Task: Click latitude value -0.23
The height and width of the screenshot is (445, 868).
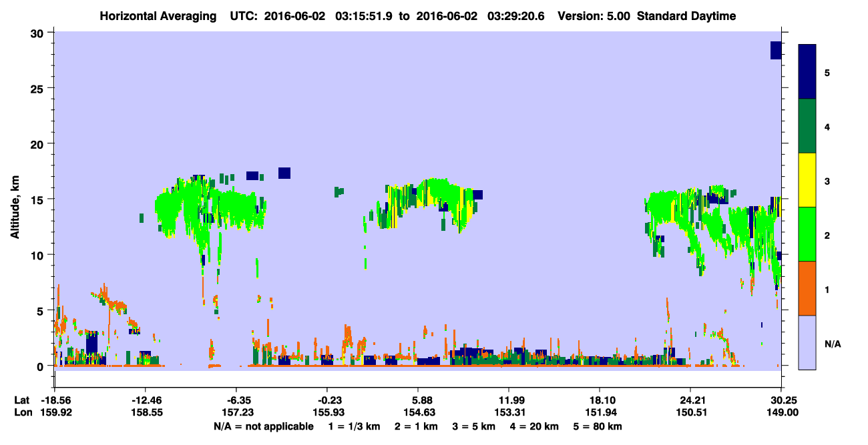Action: 327,400
